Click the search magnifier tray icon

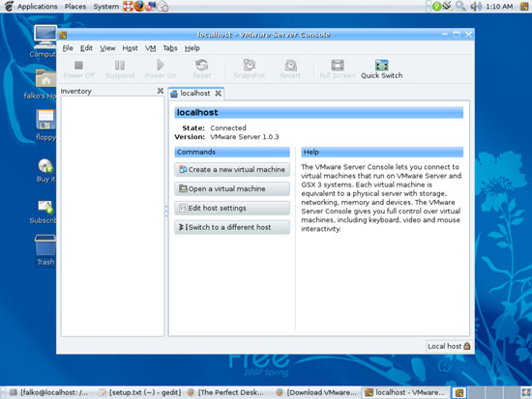coord(459,6)
